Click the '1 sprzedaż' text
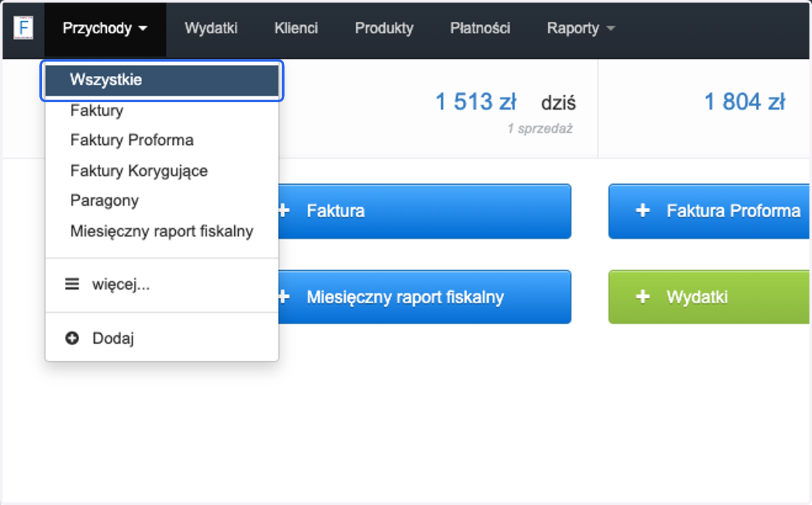The height and width of the screenshot is (505, 812). (x=540, y=129)
